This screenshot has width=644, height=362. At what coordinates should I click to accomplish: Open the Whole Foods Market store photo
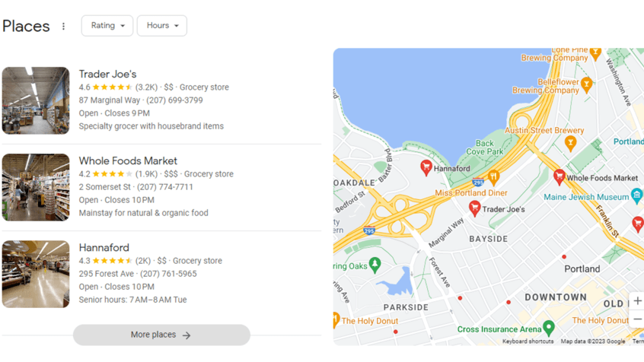[x=36, y=187]
